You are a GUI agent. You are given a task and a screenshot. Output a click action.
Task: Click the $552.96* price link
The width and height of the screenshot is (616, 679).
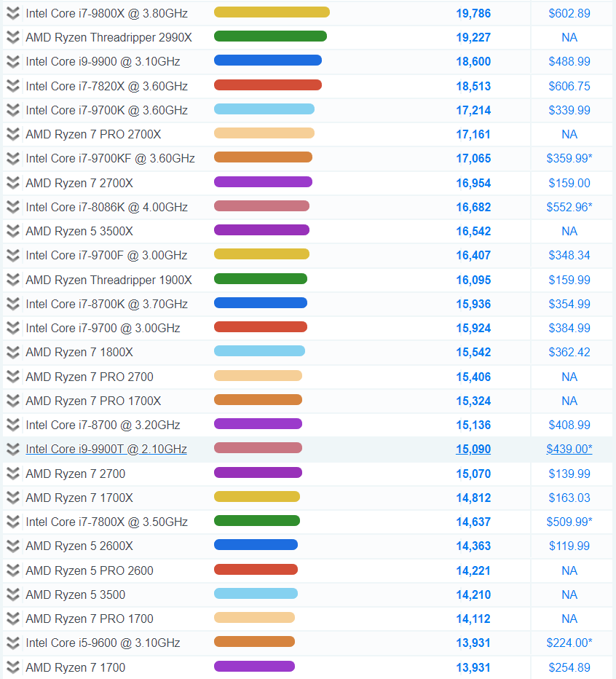[569, 208]
